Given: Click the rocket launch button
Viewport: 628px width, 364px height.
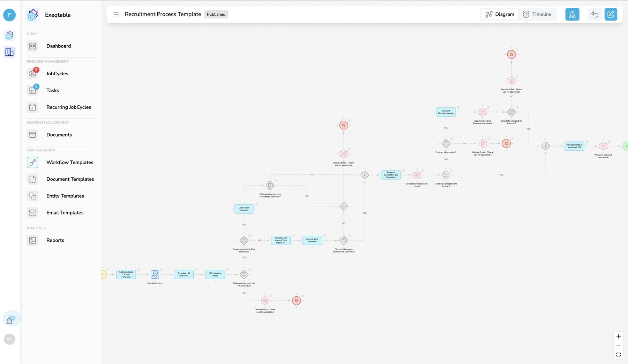Looking at the screenshot, I should (x=572, y=14).
